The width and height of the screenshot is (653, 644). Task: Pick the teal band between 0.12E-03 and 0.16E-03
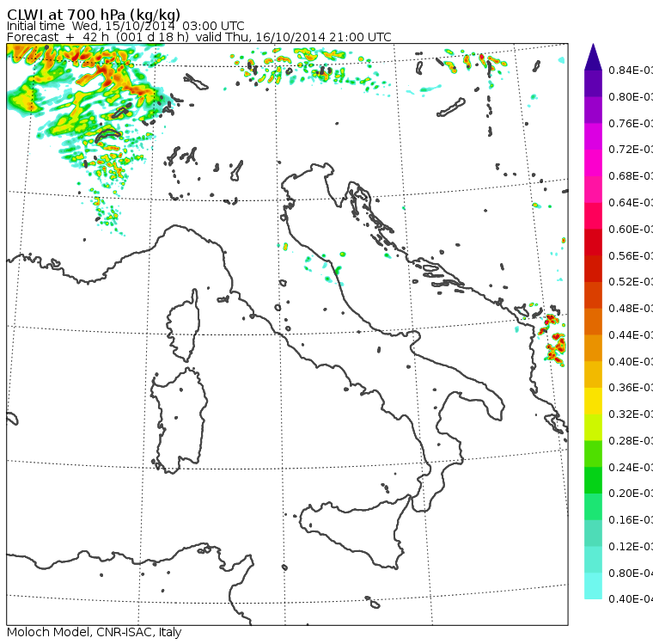click(x=593, y=533)
